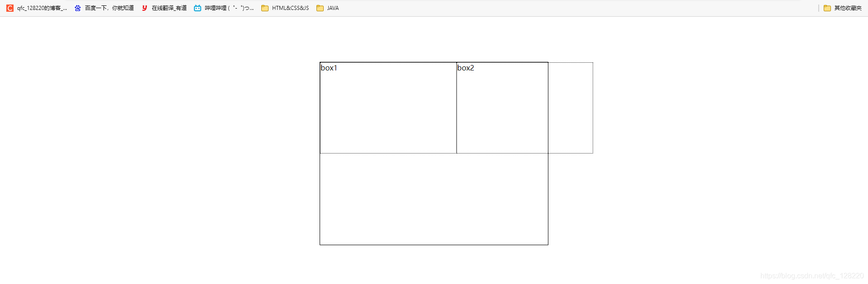868x284 pixels.
Task: Click the 其他收藏夹 folder icon
Action: [x=827, y=8]
